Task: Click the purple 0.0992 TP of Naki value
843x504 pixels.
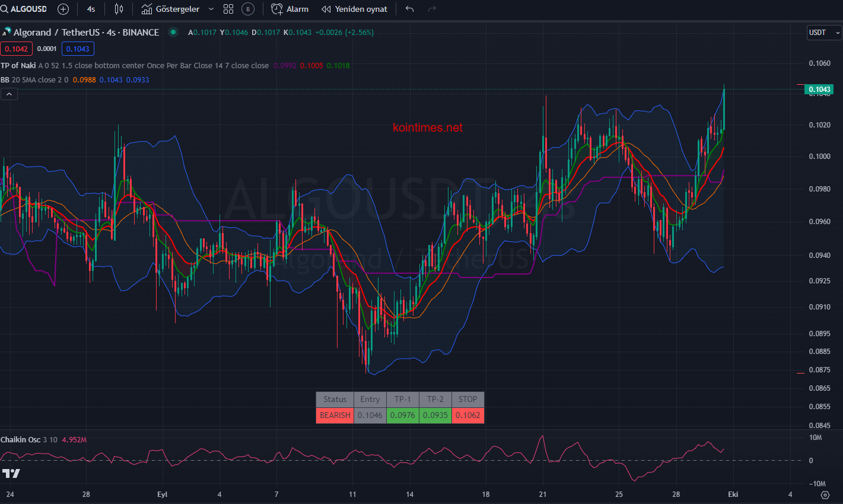Action: [285, 65]
